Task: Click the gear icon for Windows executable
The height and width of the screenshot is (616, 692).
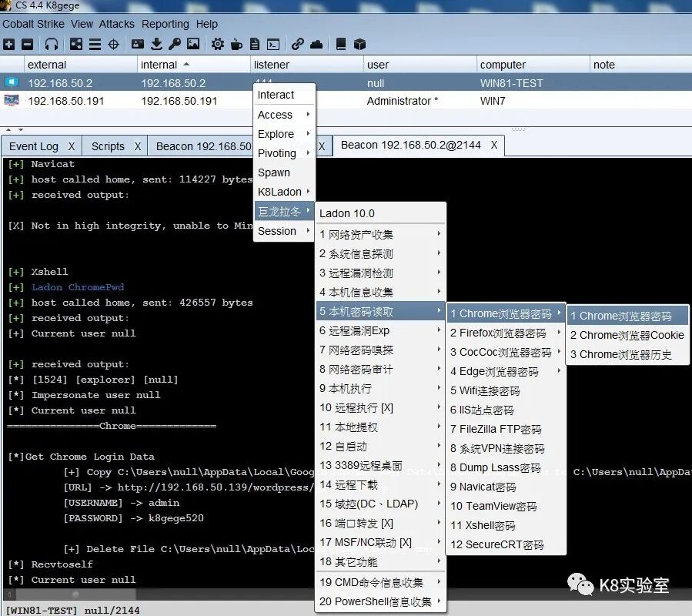Action: coord(218,44)
